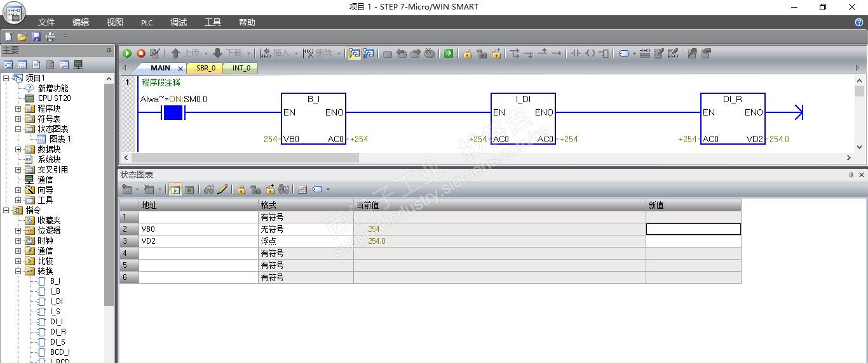This screenshot has height=363, width=868.
Task: Open the add chart row dropdown arrow
Action: tap(137, 190)
